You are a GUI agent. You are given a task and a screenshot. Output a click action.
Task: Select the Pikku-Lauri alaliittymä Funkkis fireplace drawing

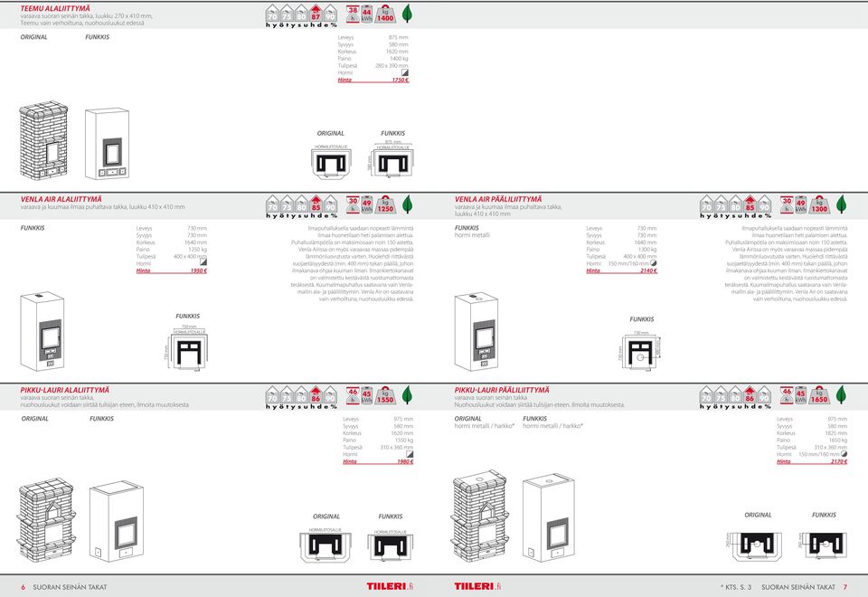click(117, 521)
